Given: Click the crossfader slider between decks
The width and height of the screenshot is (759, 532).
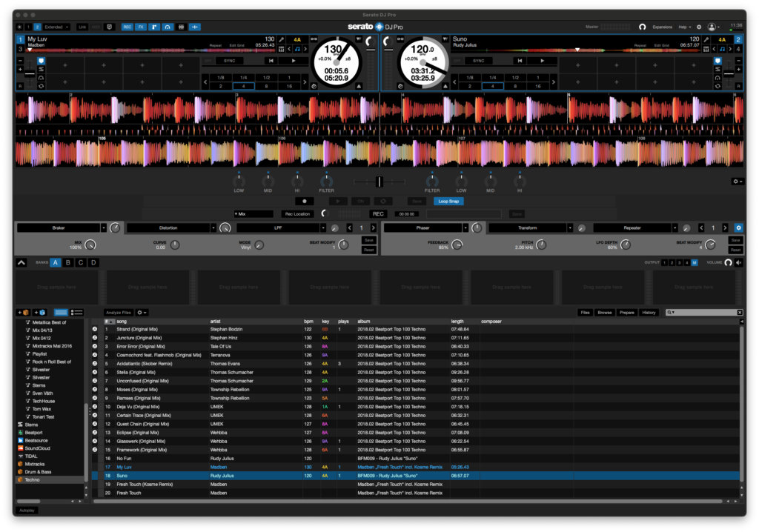Looking at the screenshot, I should [x=379, y=182].
